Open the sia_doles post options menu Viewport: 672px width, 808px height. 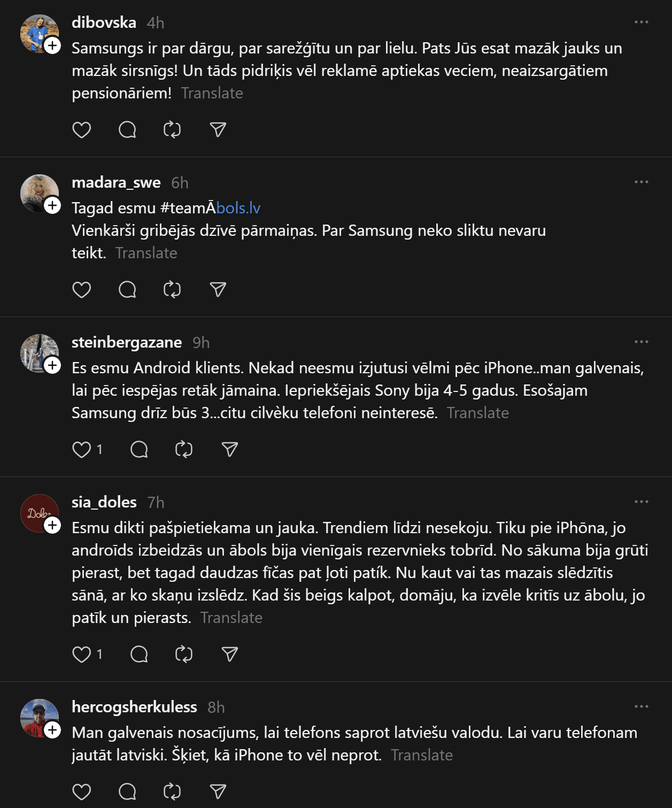pos(641,502)
